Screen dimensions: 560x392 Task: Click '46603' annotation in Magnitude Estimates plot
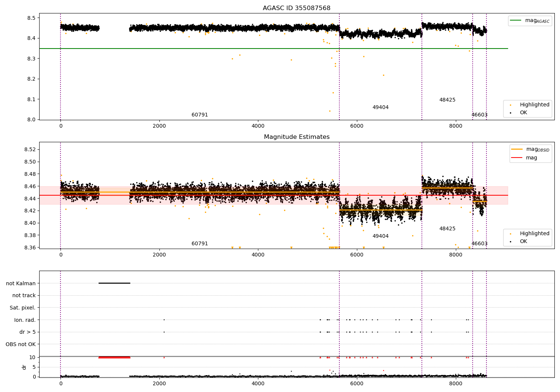pyautogui.click(x=479, y=244)
